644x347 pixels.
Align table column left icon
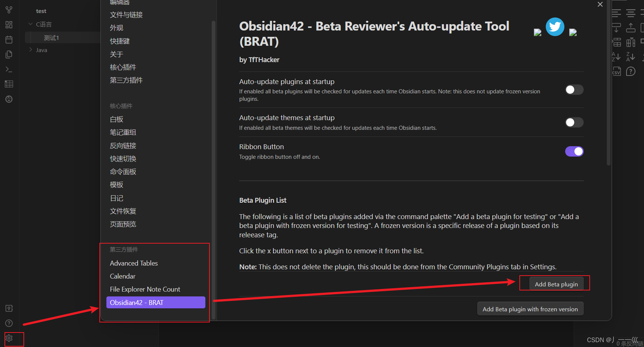pyautogui.click(x=616, y=13)
